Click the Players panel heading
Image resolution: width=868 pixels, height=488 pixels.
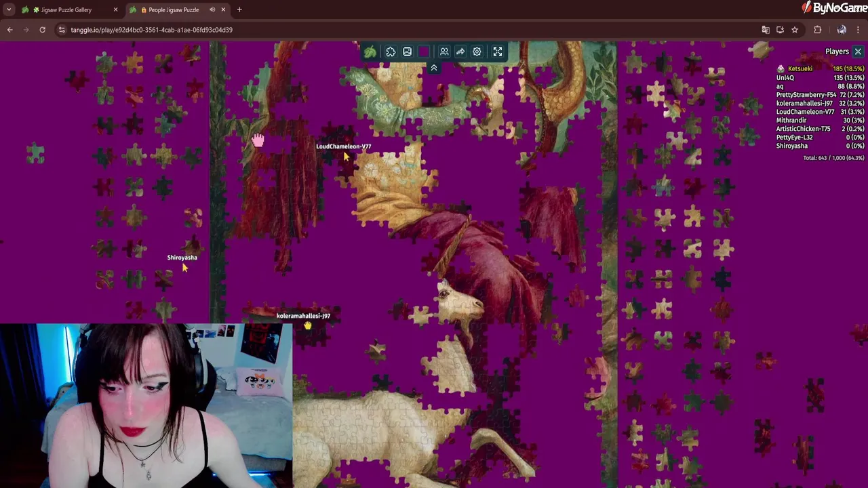[x=837, y=52]
